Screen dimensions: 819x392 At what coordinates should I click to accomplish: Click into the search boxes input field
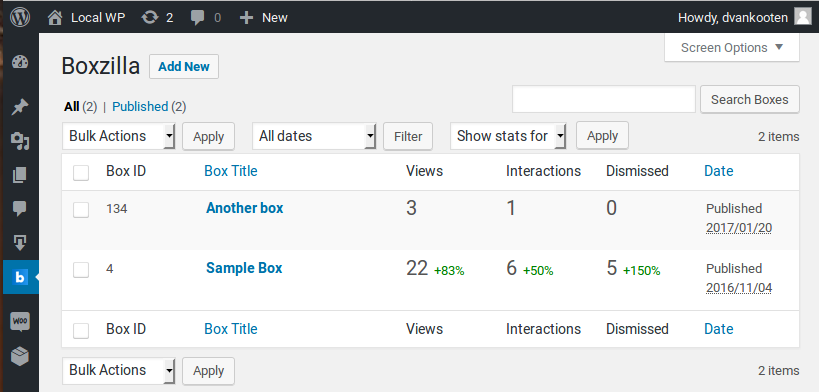pyautogui.click(x=604, y=99)
